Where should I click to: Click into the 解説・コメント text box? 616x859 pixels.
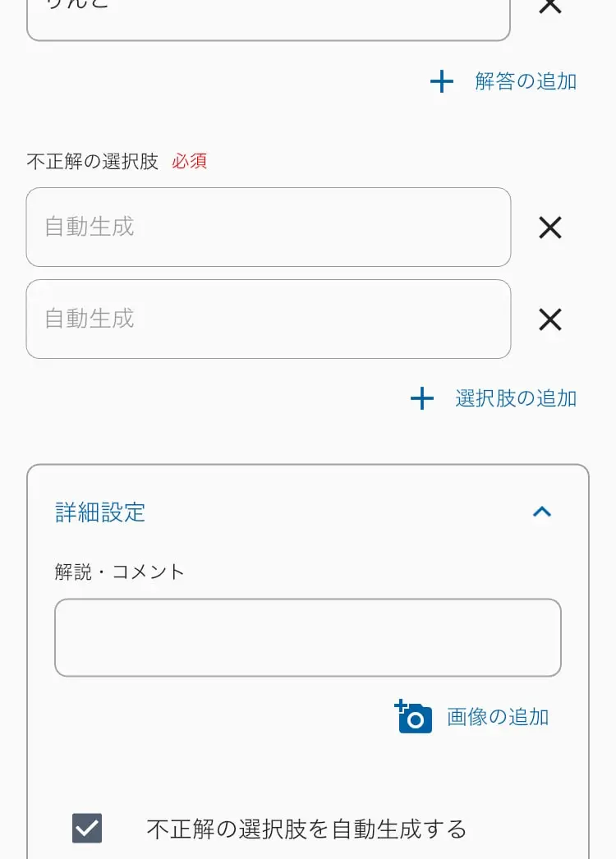[x=308, y=637]
